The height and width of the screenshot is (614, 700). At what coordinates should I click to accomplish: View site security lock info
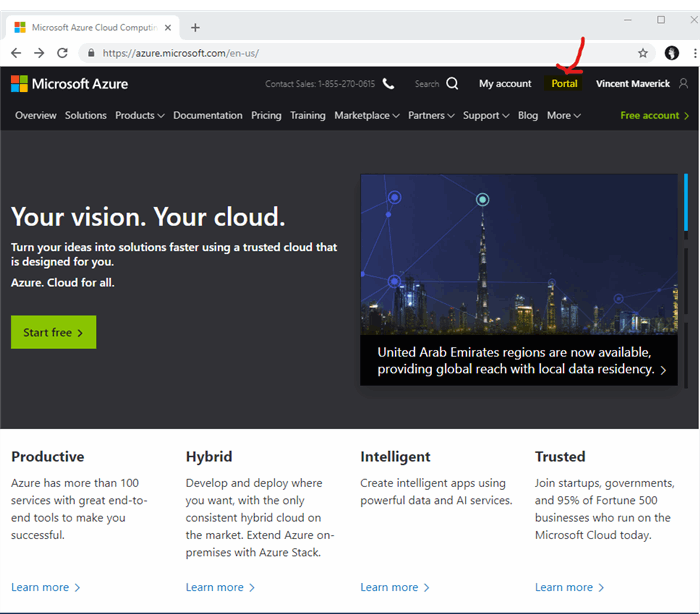pos(91,53)
